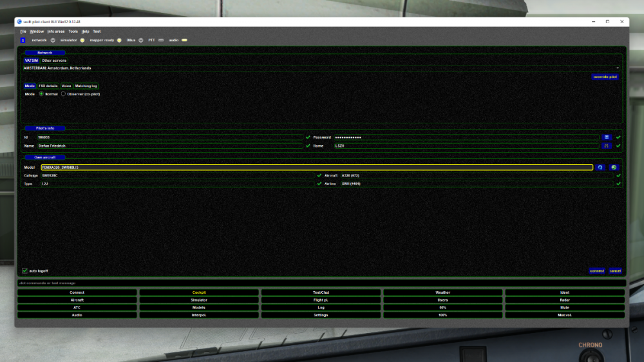Image resolution: width=644 pixels, height=362 pixels.
Task: Click the mapper ready status LED
Action: [119, 41]
